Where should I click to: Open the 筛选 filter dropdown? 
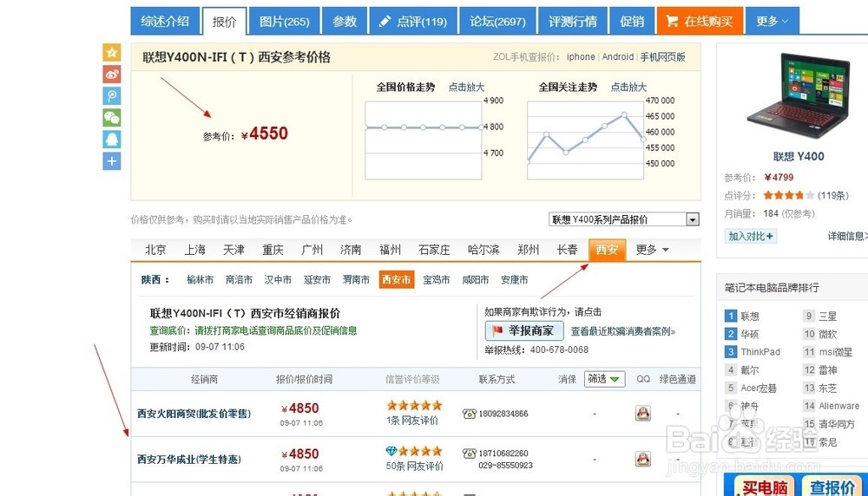tap(604, 379)
